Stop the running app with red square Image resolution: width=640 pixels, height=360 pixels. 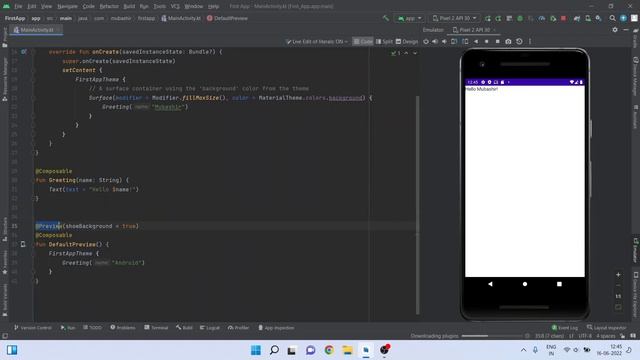point(564,18)
